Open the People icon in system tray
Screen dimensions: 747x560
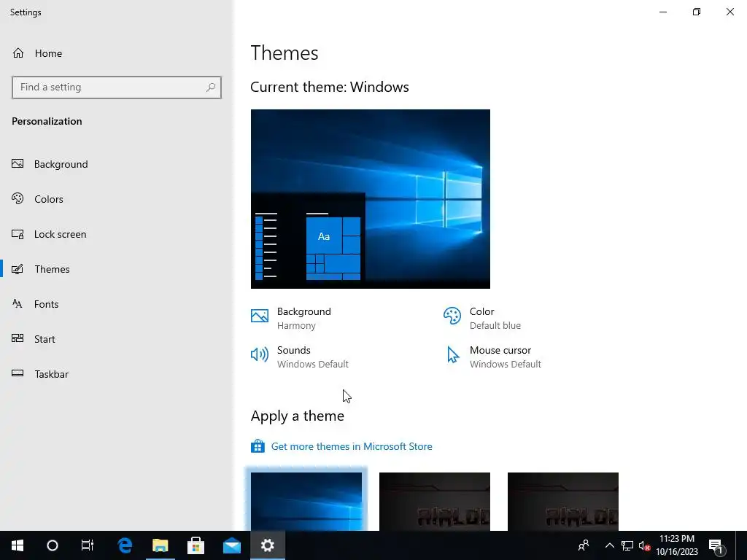click(x=584, y=545)
